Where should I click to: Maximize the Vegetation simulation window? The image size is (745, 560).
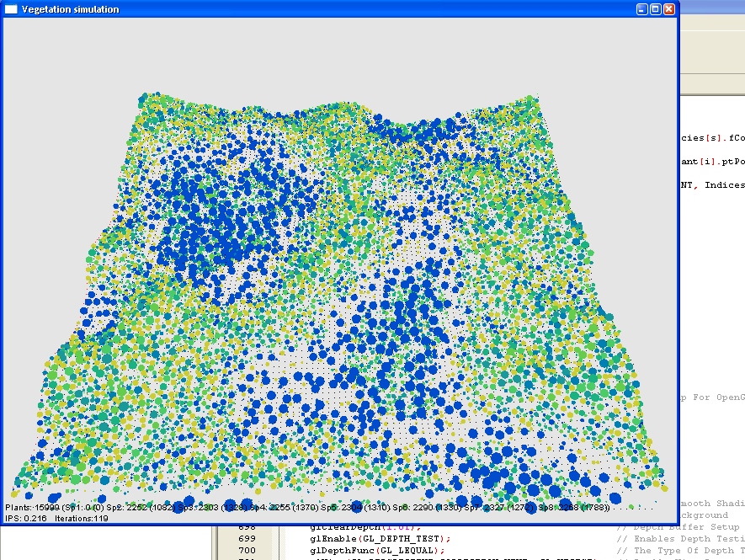coord(655,9)
